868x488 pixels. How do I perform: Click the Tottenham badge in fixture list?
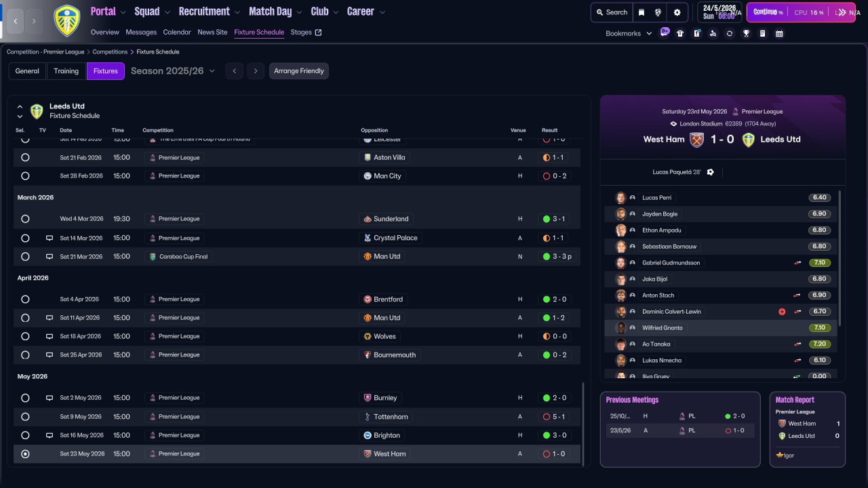368,417
